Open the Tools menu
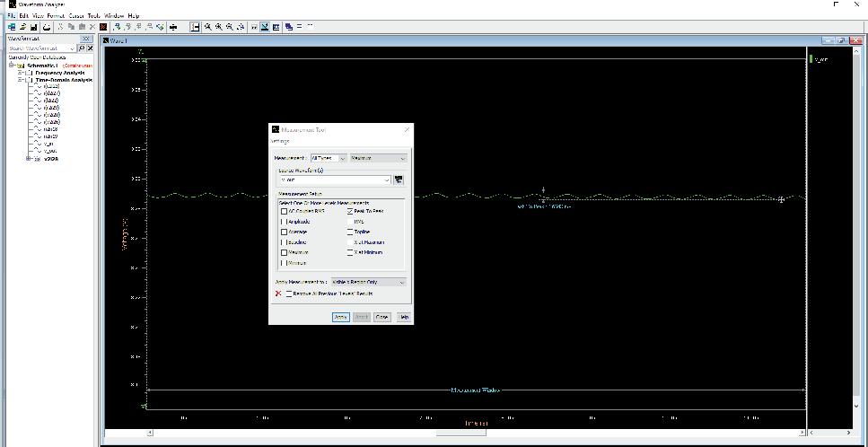 (93, 15)
